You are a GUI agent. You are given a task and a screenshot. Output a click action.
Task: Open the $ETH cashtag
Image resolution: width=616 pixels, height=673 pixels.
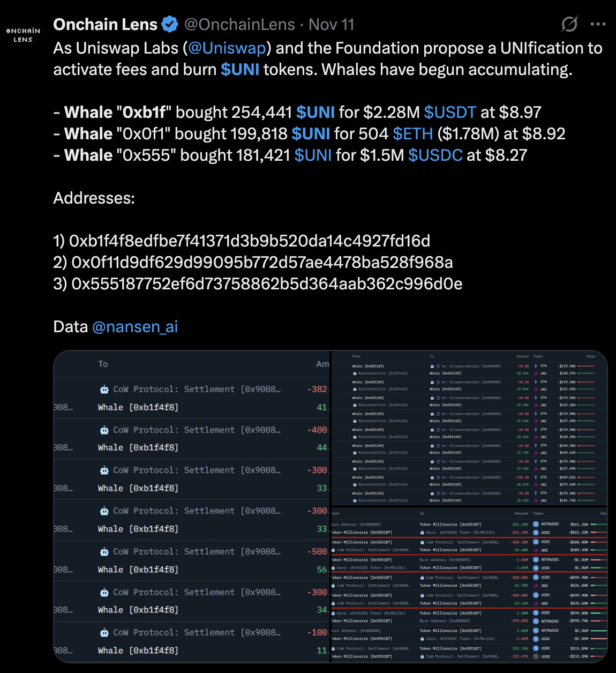click(x=412, y=134)
